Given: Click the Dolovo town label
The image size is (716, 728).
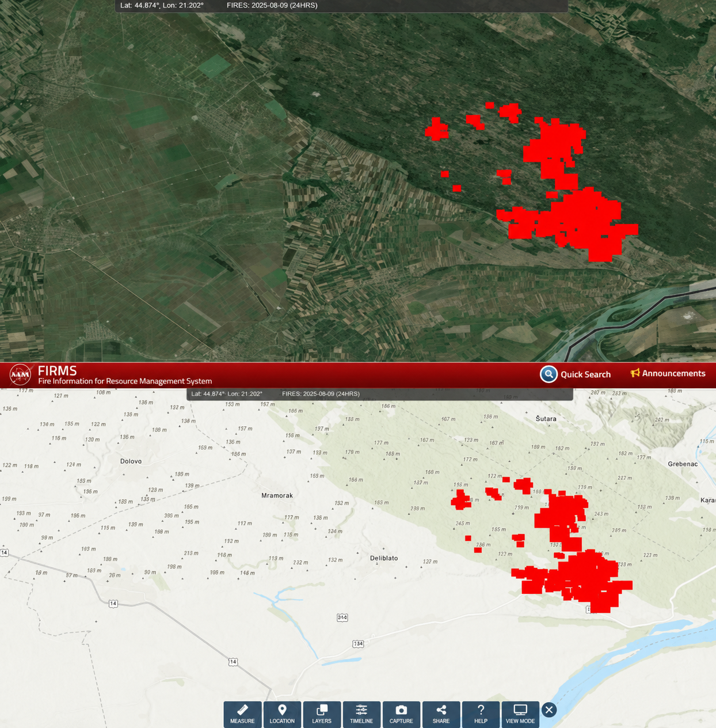Looking at the screenshot, I should tap(131, 461).
